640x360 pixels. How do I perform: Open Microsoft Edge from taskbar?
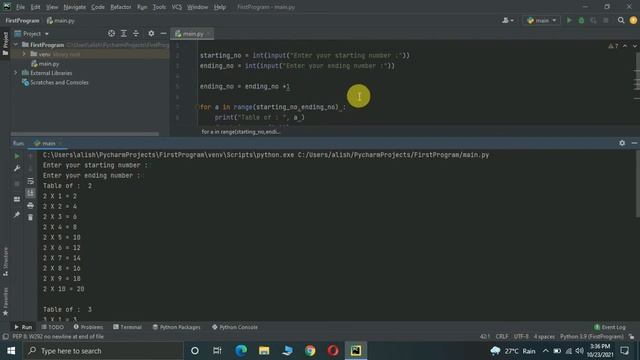click(x=241, y=351)
